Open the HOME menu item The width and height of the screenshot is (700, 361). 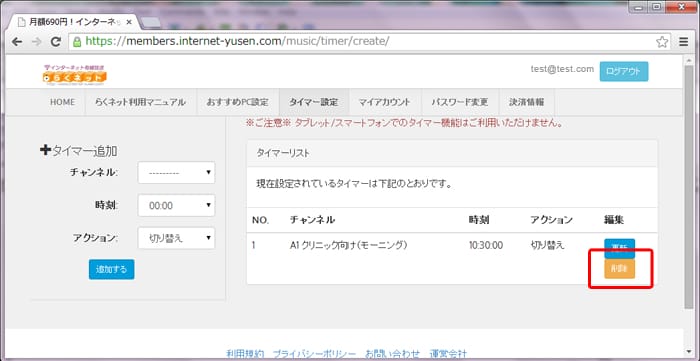click(x=62, y=102)
